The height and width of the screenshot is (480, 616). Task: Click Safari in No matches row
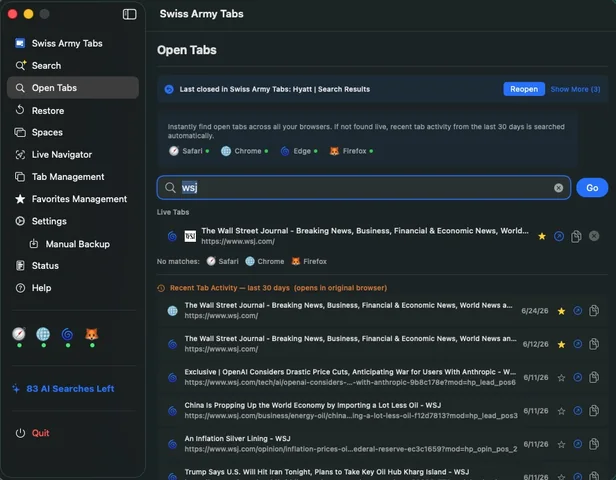coord(223,261)
